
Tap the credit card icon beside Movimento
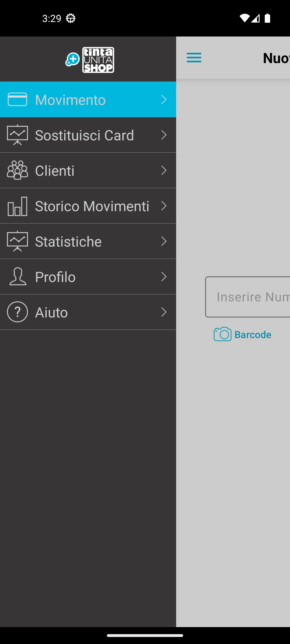pos(17,100)
